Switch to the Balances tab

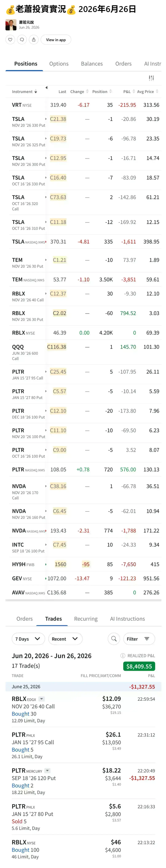(x=92, y=64)
